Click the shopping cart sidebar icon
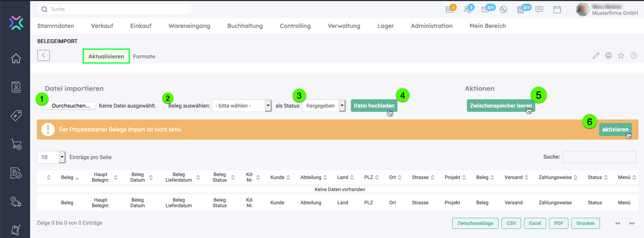This screenshot has width=644, height=238. pyautogui.click(x=16, y=144)
